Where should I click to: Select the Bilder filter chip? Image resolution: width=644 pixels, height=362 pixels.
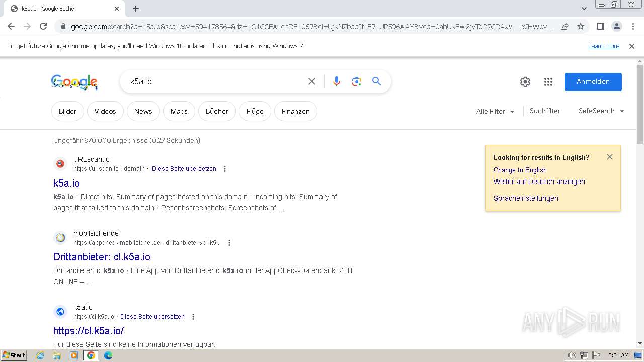point(67,111)
